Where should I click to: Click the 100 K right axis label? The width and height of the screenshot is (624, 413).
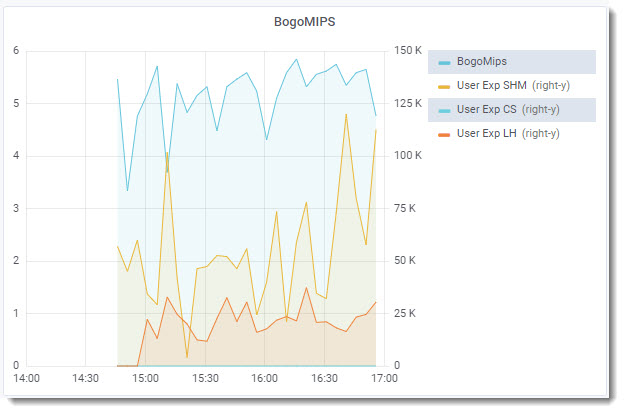pyautogui.click(x=408, y=155)
